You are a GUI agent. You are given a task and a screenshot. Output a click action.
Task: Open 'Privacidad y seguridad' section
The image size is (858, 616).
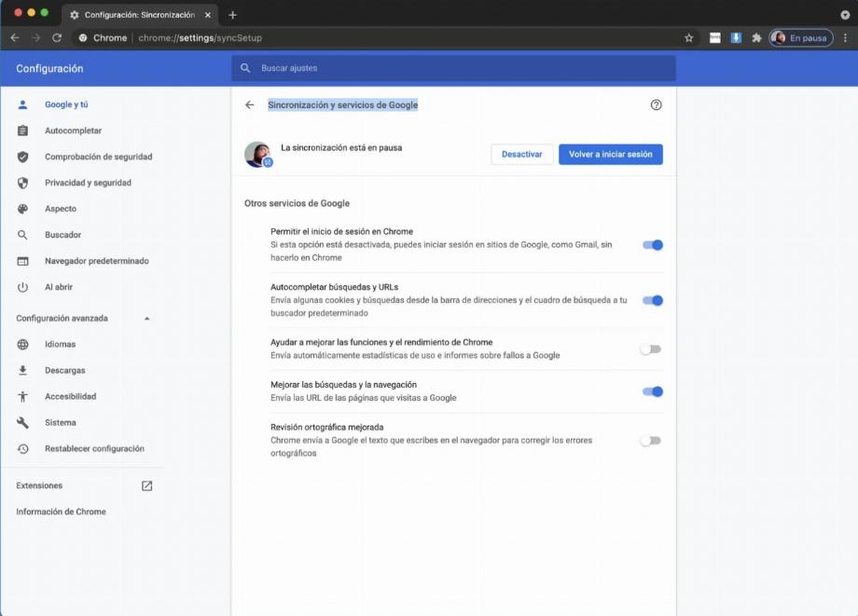(88, 183)
